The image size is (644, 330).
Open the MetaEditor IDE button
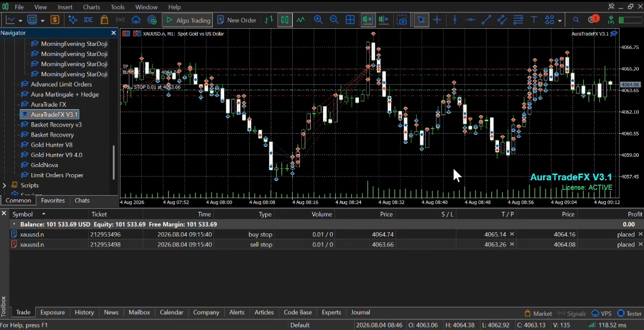[x=88, y=20]
